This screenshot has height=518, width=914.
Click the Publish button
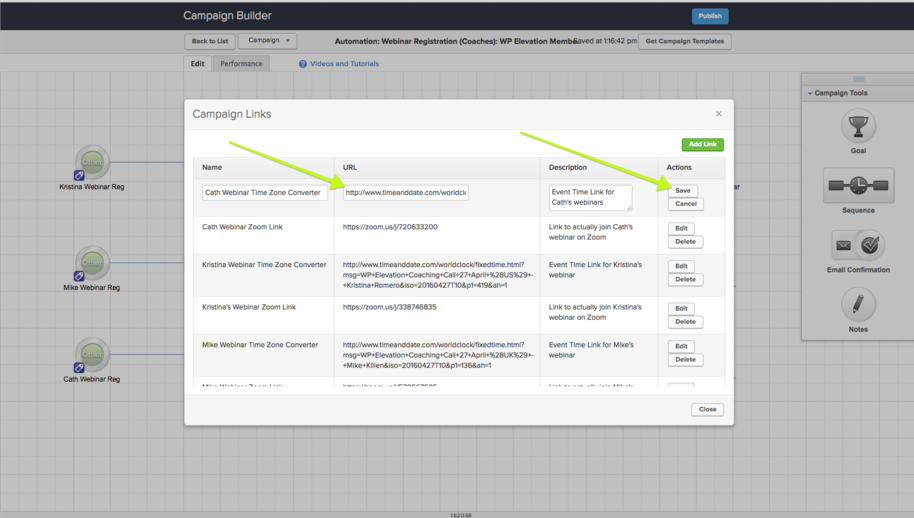710,16
